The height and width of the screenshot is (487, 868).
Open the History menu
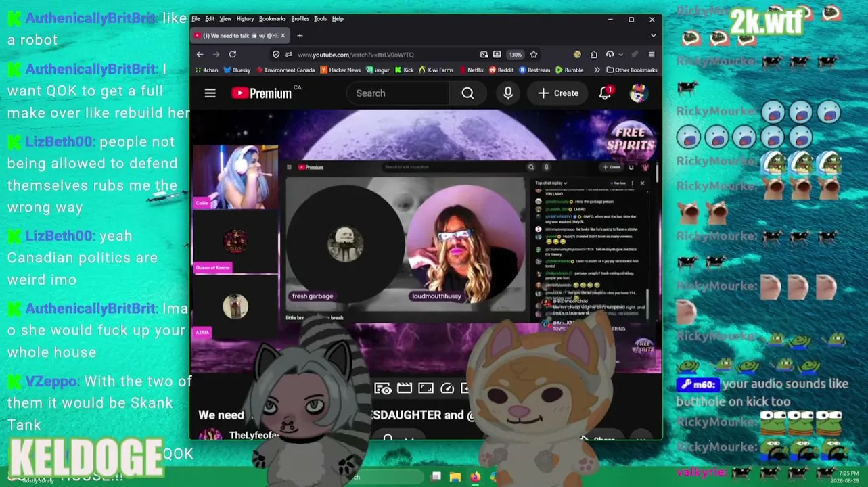tap(245, 19)
